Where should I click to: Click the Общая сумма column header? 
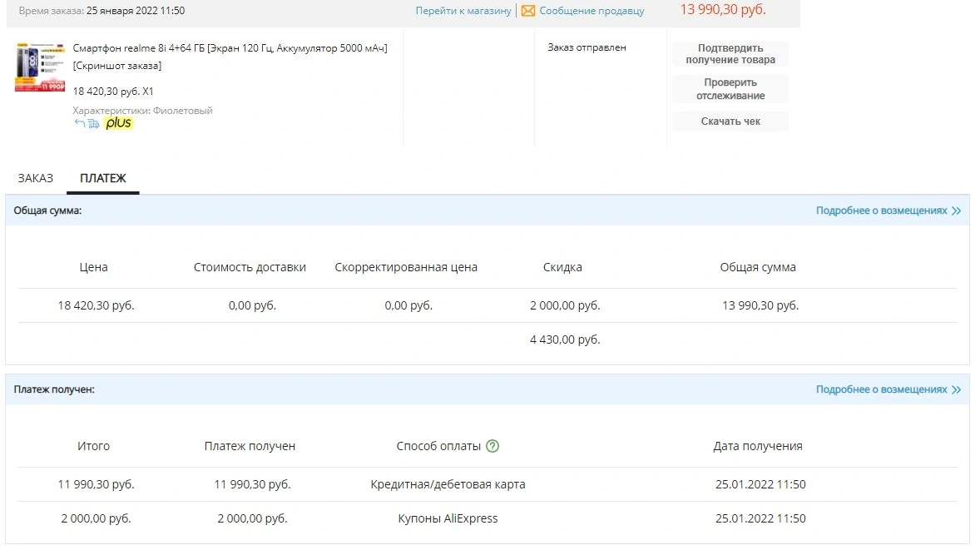pyautogui.click(x=758, y=267)
